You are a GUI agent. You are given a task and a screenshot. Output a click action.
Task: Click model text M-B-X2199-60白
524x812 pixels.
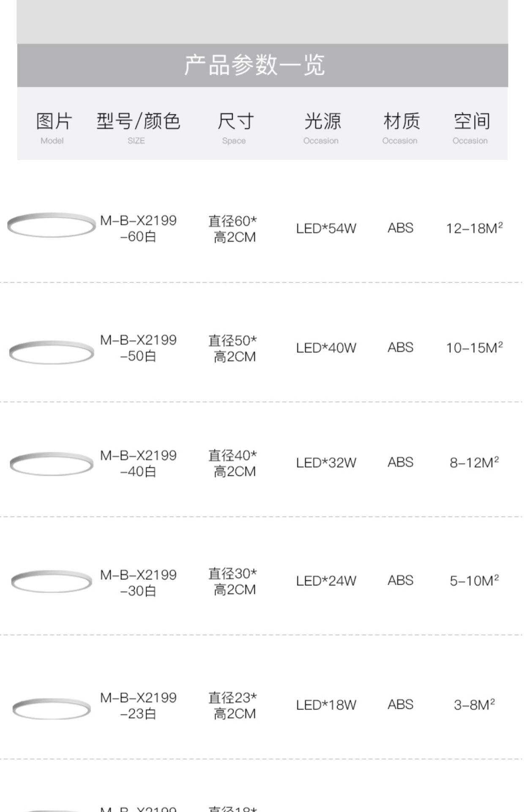pyautogui.click(x=138, y=228)
